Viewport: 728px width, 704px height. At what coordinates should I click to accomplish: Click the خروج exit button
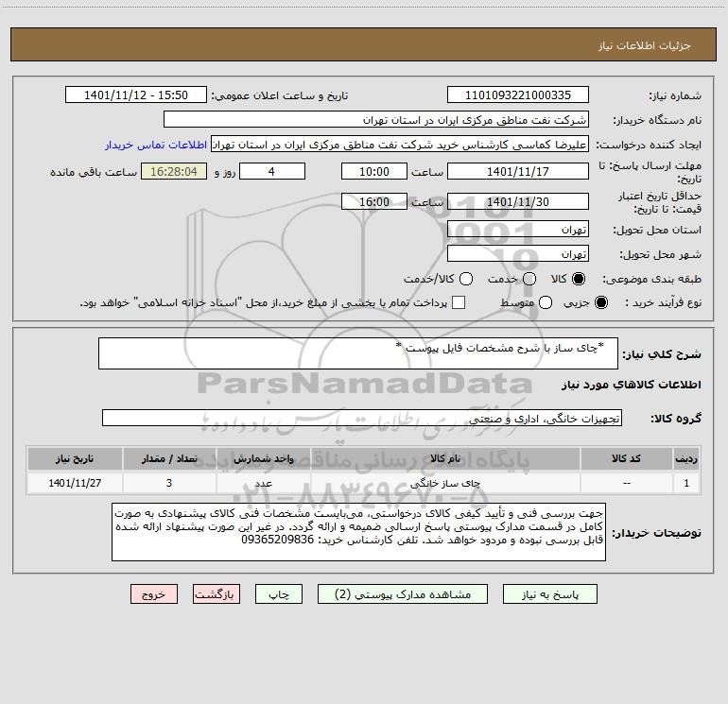[x=154, y=594]
